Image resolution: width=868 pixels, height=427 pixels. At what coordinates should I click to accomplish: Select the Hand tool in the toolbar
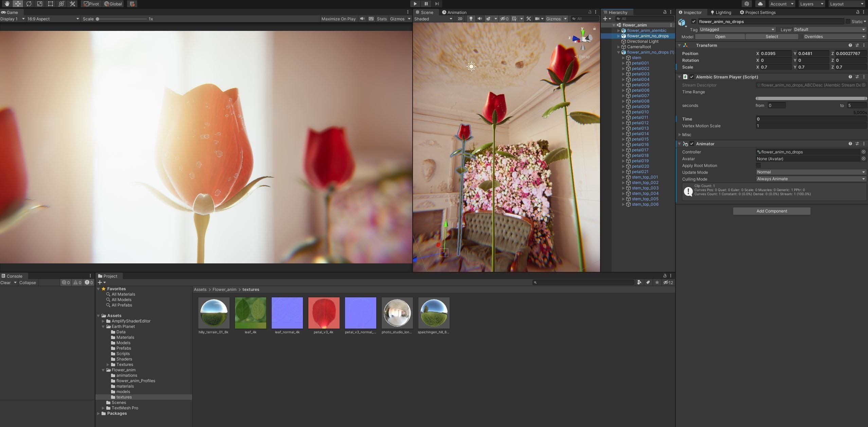7,4
